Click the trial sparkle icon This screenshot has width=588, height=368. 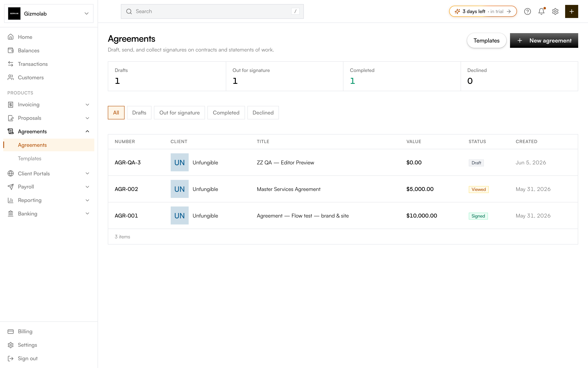[457, 11]
